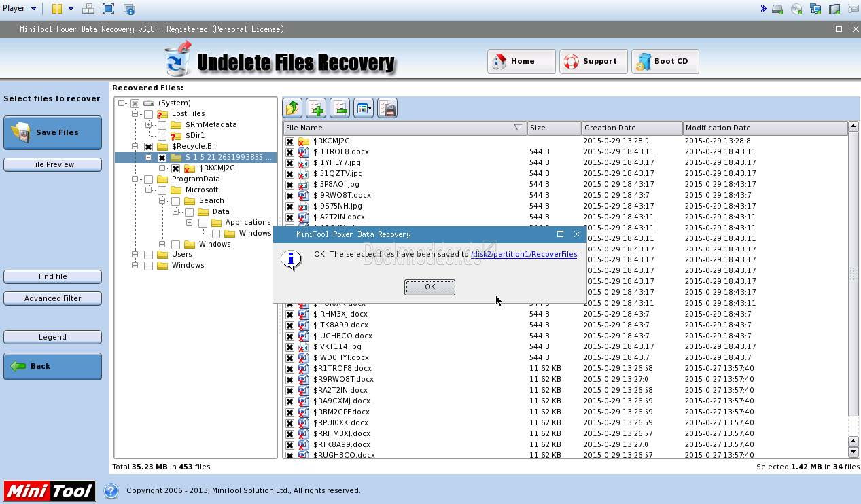This screenshot has height=504, width=861.
Task: Collapse the Microsoft tree node
Action: point(149,190)
